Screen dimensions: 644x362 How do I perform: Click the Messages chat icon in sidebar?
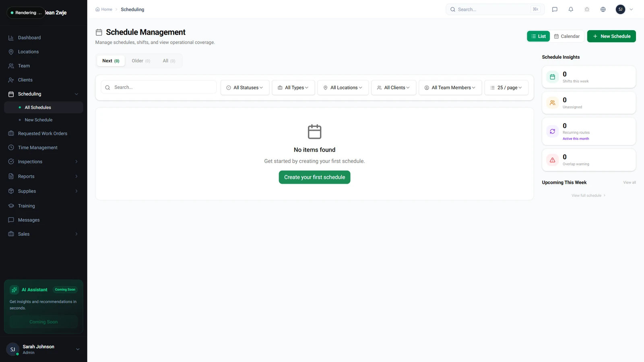point(11,220)
